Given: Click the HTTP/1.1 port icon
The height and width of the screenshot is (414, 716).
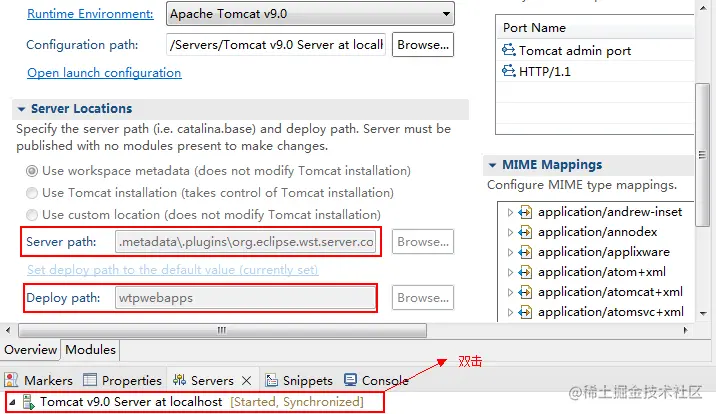Looking at the screenshot, I should tap(509, 71).
